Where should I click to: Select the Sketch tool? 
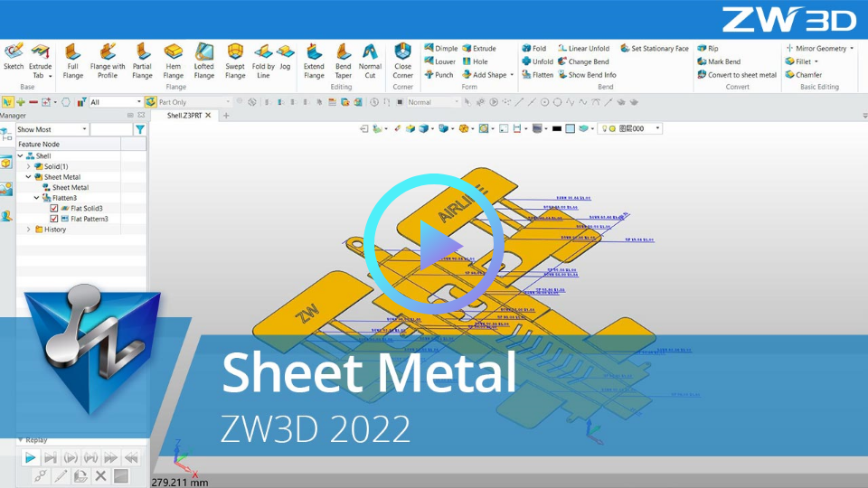point(14,57)
